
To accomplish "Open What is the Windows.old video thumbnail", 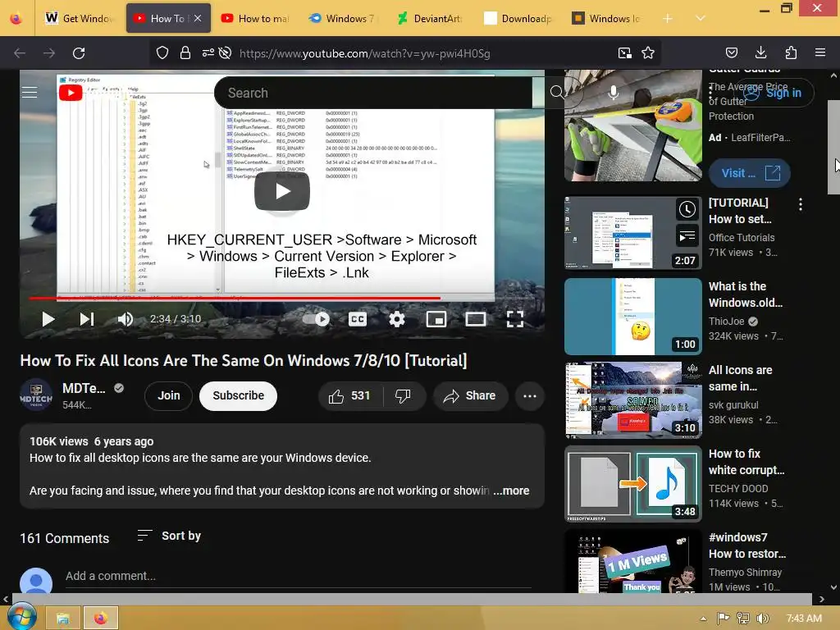I will click(633, 317).
